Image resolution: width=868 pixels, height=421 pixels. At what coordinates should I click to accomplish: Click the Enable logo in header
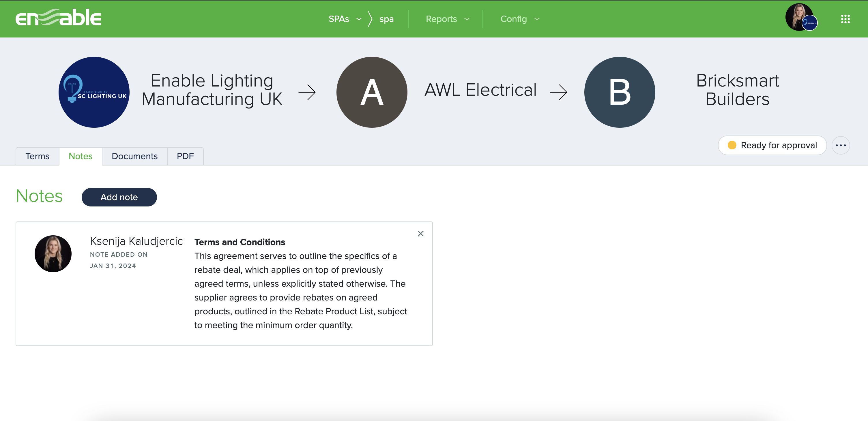click(58, 18)
